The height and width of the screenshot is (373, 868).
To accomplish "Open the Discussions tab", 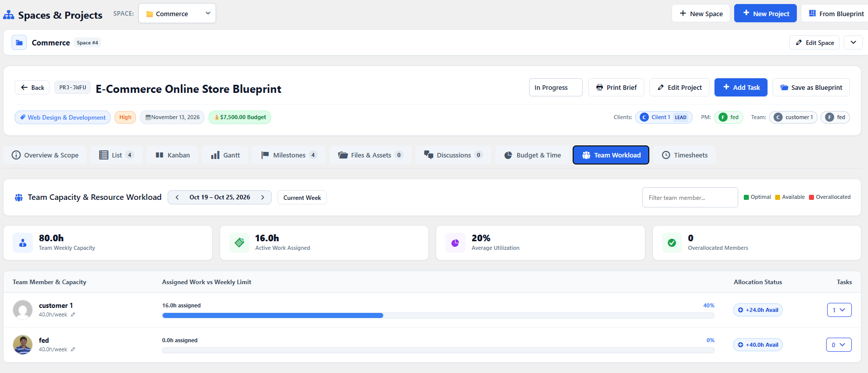I will click(x=453, y=155).
